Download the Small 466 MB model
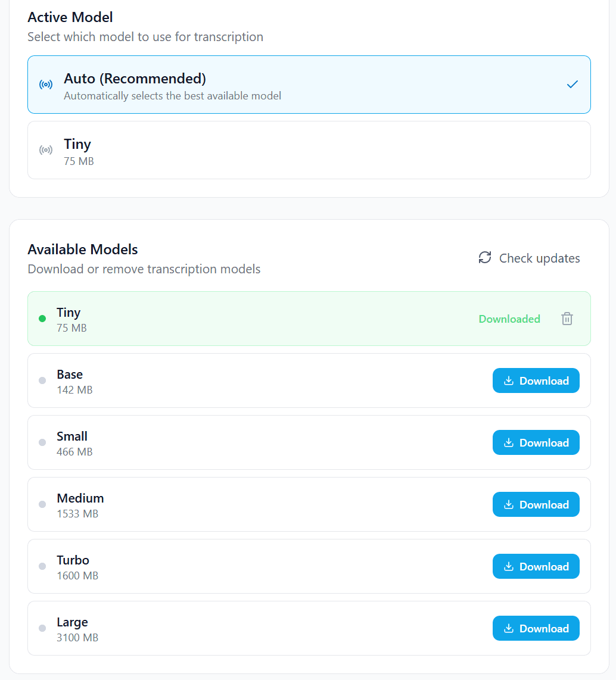The height and width of the screenshot is (680, 616). tap(536, 442)
